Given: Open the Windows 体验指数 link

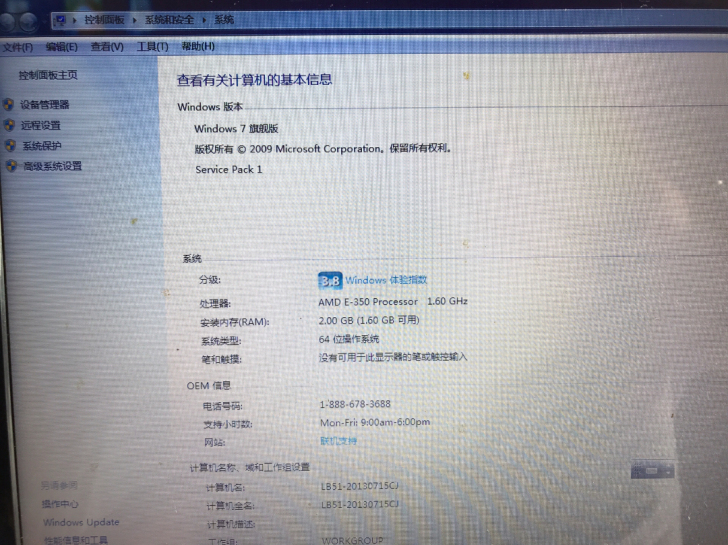Looking at the screenshot, I should (386, 280).
